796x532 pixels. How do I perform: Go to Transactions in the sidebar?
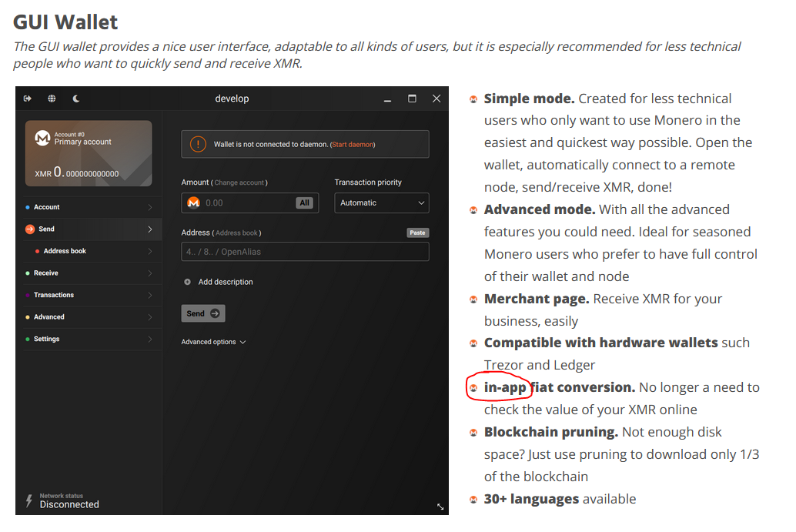point(54,295)
